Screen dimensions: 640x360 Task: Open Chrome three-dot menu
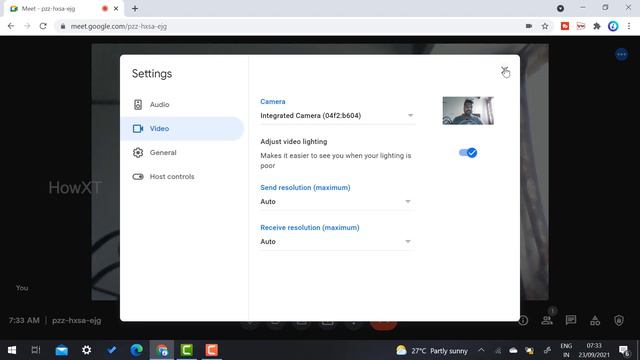pos(629,26)
